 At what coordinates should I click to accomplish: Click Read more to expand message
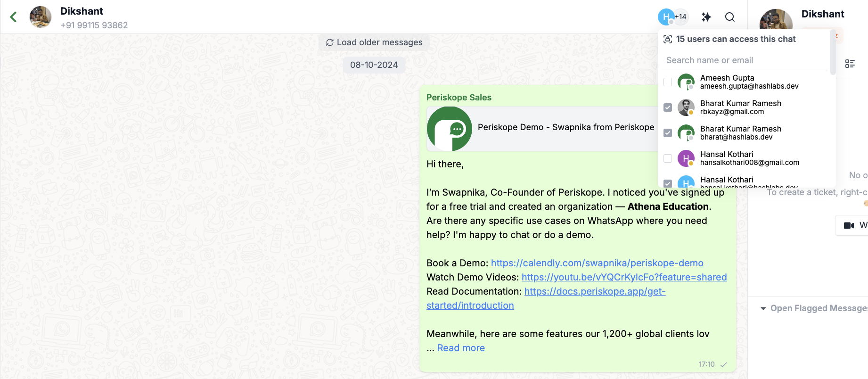click(461, 348)
